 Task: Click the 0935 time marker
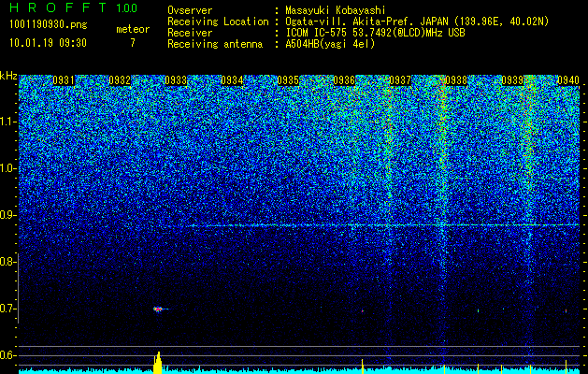(x=288, y=80)
